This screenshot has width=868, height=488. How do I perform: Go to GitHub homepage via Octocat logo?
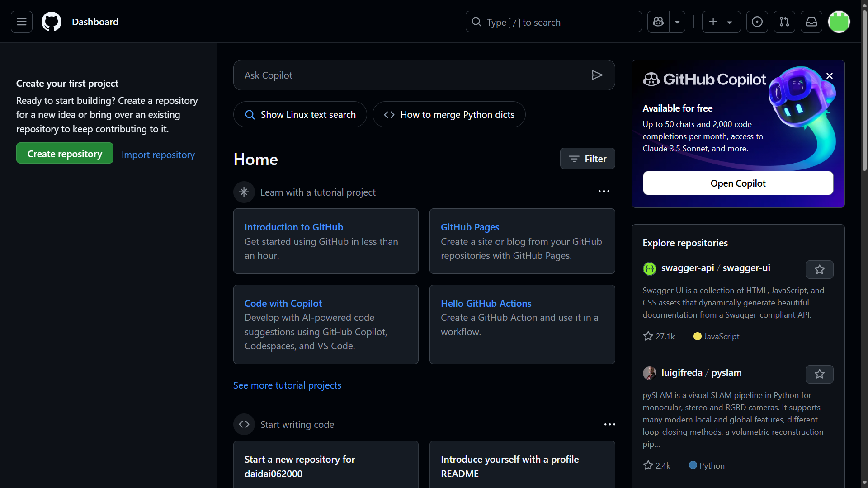pos(52,22)
